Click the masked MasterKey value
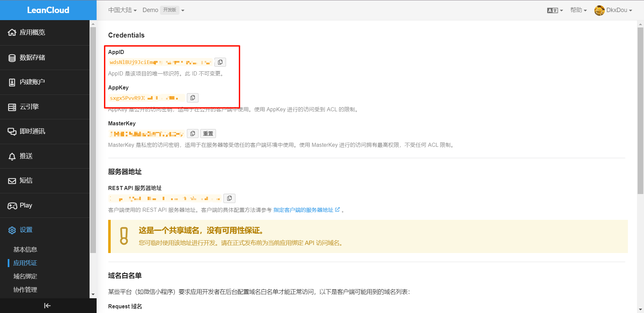644x313 pixels. pyautogui.click(x=147, y=134)
